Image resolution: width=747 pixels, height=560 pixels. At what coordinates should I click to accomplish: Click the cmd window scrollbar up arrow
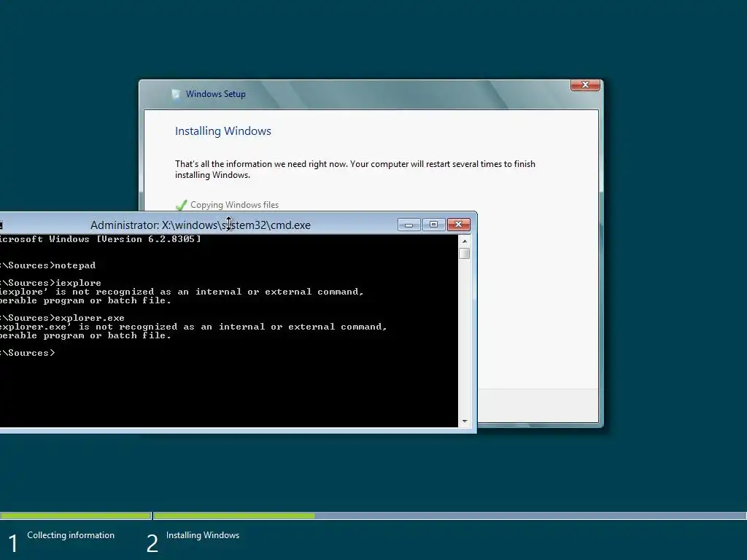coord(465,241)
